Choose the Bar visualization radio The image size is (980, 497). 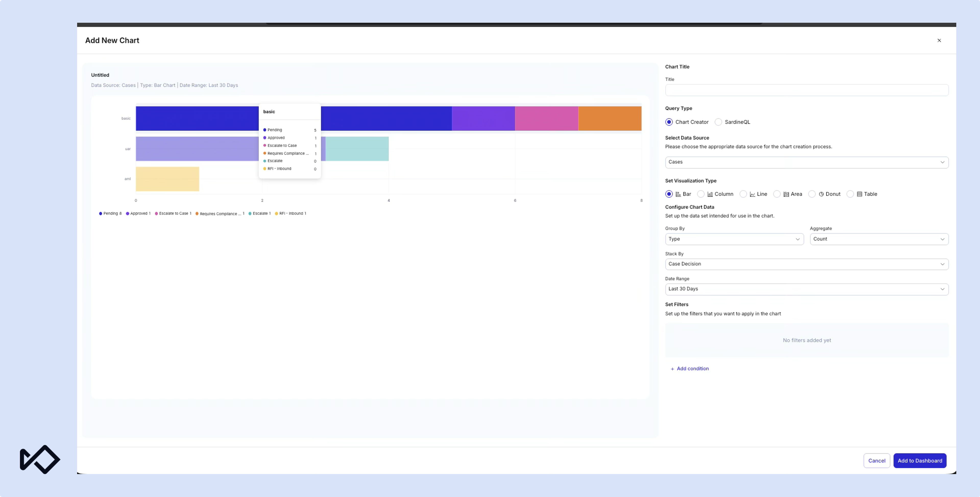pyautogui.click(x=669, y=194)
